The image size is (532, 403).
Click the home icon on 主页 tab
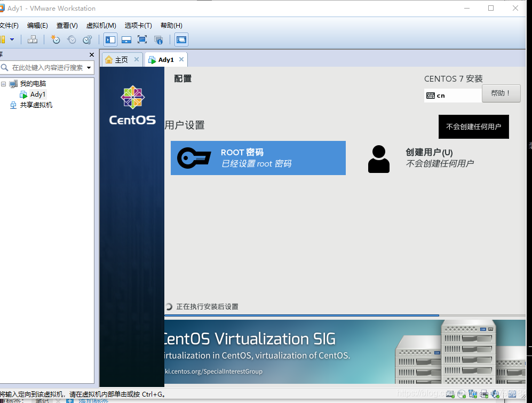tap(108, 60)
